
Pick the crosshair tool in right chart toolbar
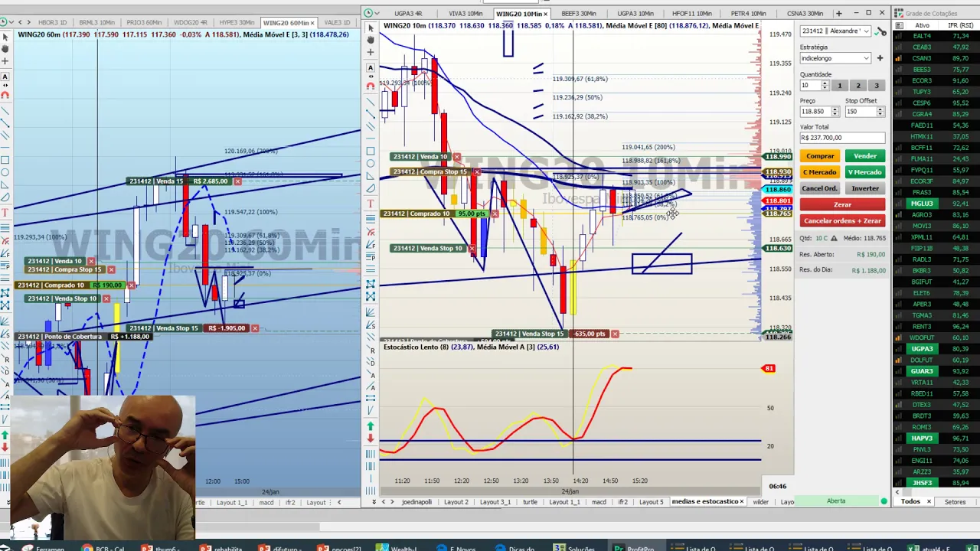click(x=371, y=52)
